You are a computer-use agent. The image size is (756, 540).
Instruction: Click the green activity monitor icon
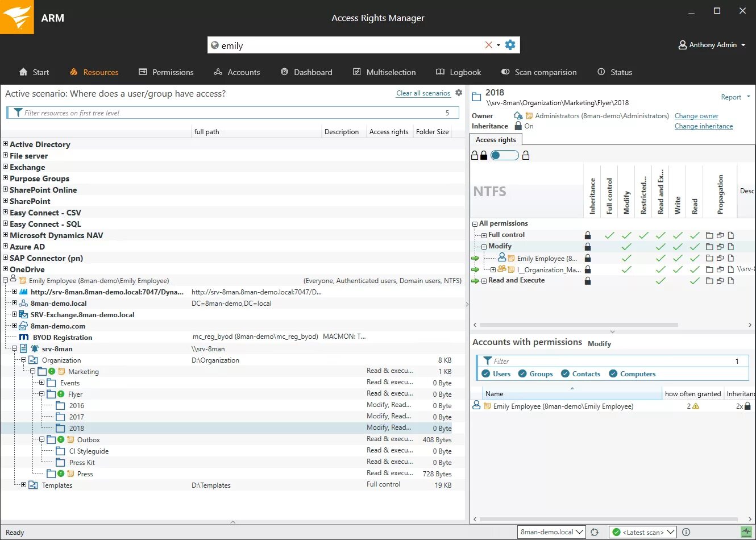tap(746, 532)
